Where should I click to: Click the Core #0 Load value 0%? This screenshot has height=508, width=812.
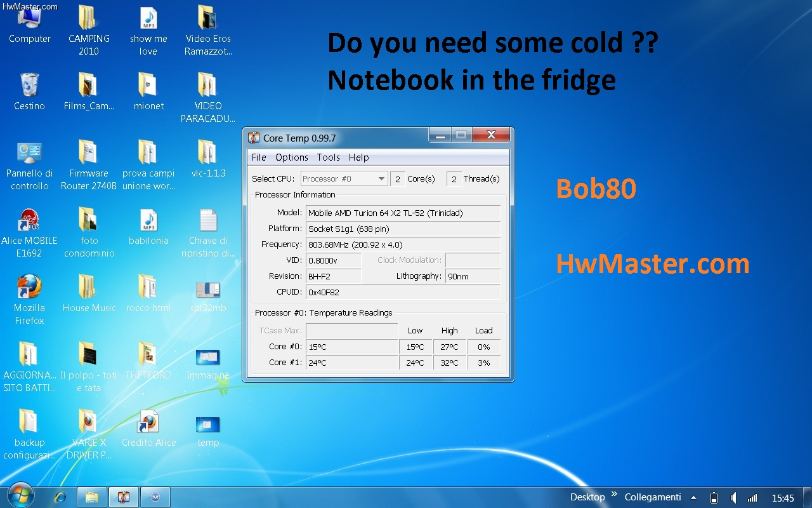[x=484, y=347]
